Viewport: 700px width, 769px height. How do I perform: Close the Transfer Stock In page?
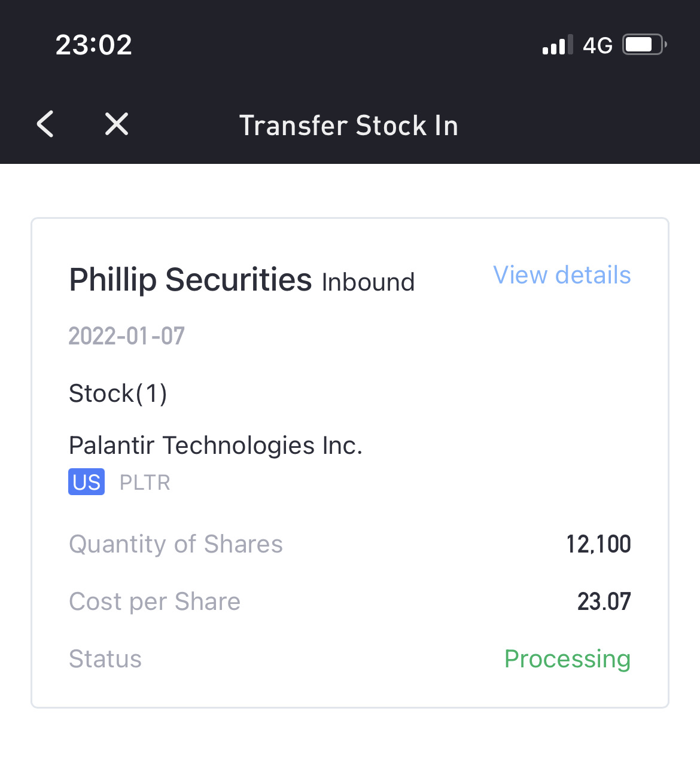tap(117, 124)
